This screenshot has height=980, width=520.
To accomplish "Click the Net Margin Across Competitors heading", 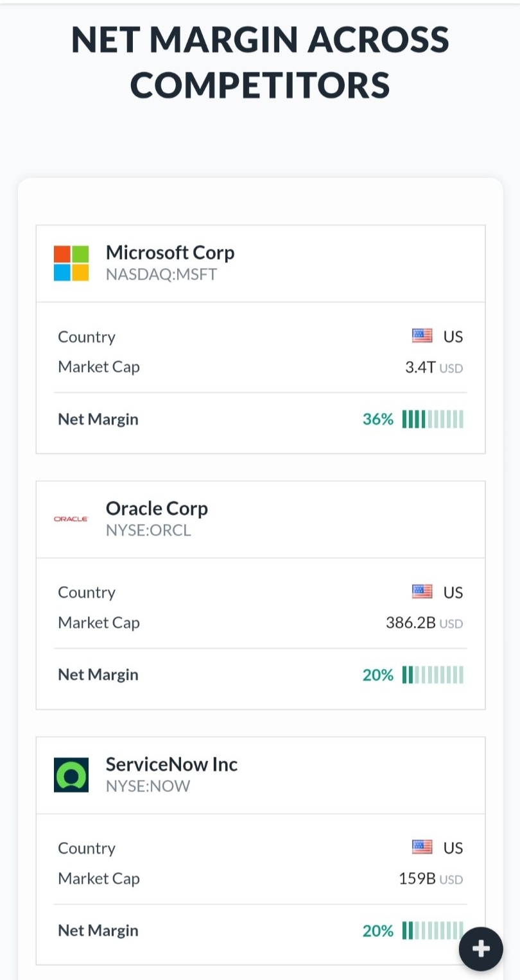I will pyautogui.click(x=260, y=62).
